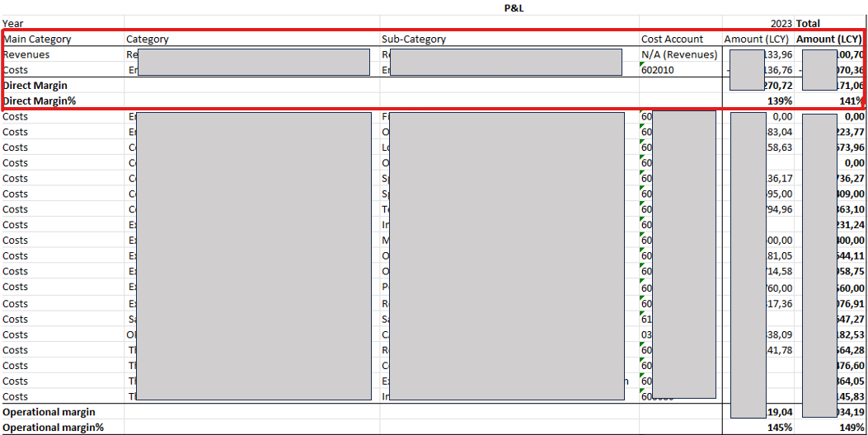Click the Category column header
This screenshot has height=435, width=868.
[148, 40]
